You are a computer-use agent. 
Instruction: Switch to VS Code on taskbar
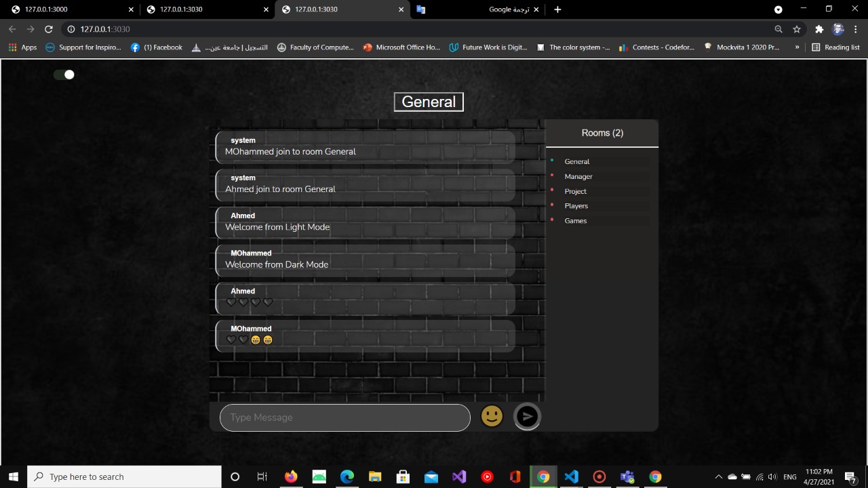(x=571, y=476)
